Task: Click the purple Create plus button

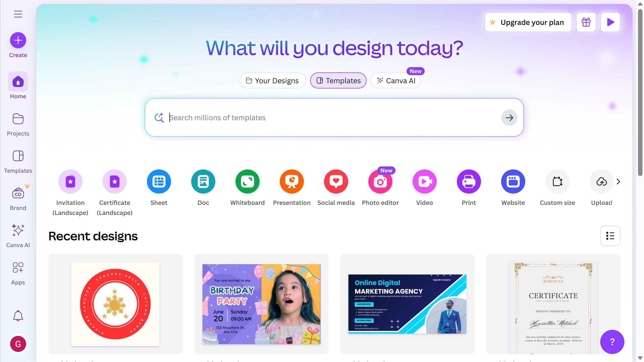Action: [x=18, y=40]
